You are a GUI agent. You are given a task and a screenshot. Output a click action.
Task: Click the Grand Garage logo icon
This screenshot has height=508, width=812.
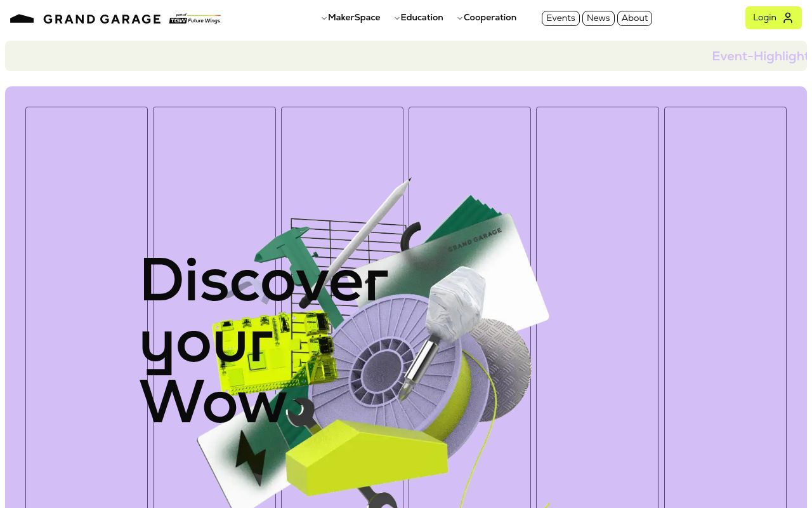(x=22, y=19)
